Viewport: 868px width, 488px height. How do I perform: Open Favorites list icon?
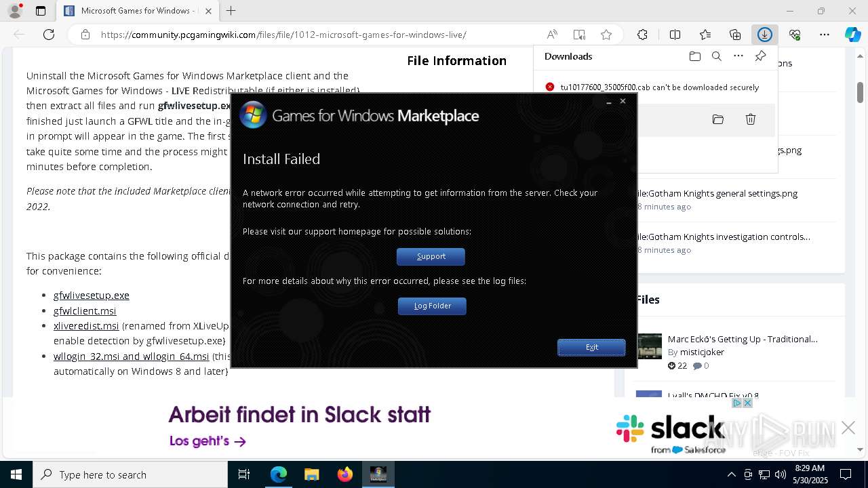tap(705, 35)
